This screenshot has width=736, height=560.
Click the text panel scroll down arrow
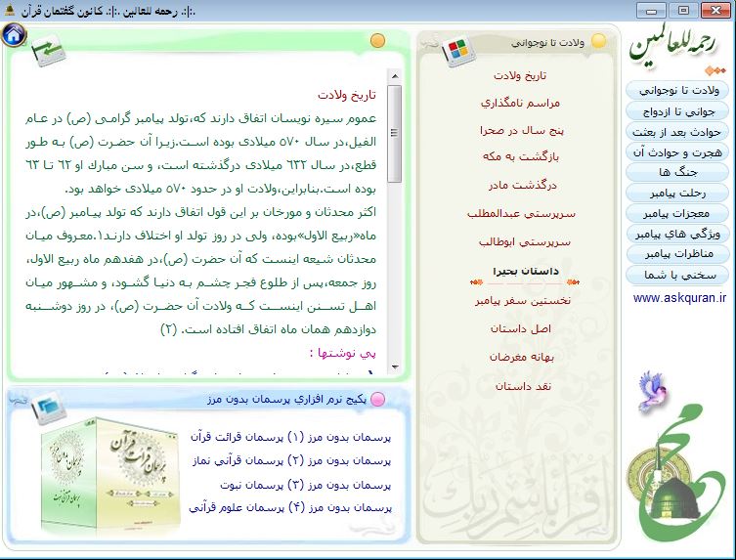[x=395, y=366]
